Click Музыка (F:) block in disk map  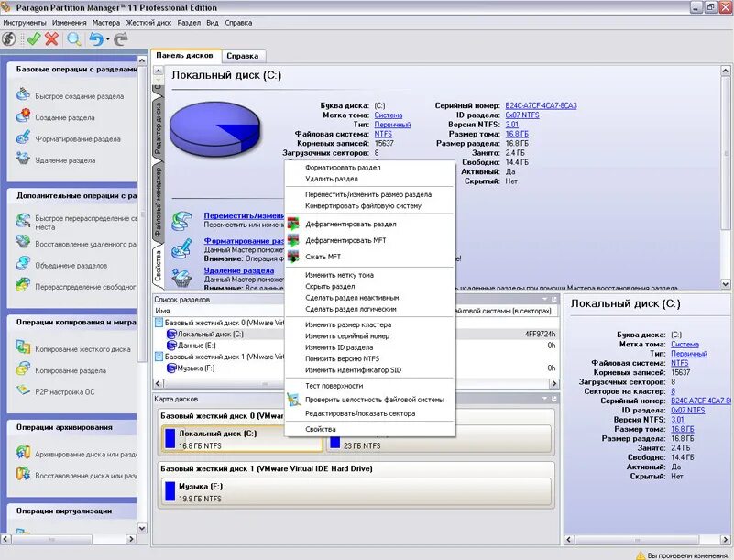pos(356,491)
